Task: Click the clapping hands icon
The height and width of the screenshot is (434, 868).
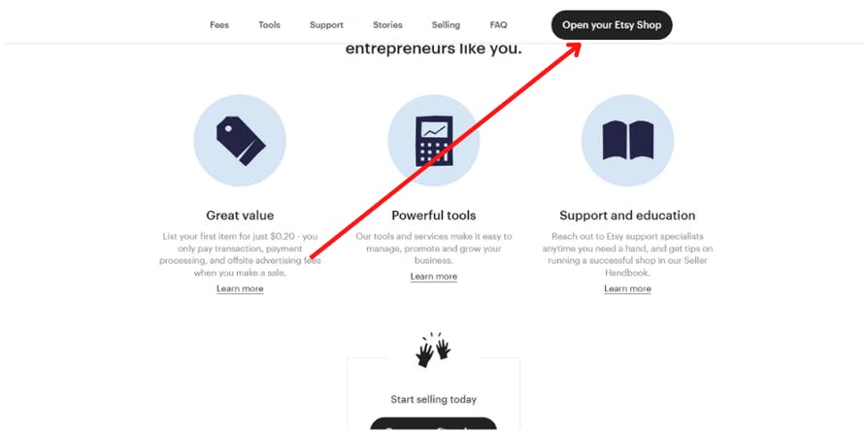Action: pos(433,350)
